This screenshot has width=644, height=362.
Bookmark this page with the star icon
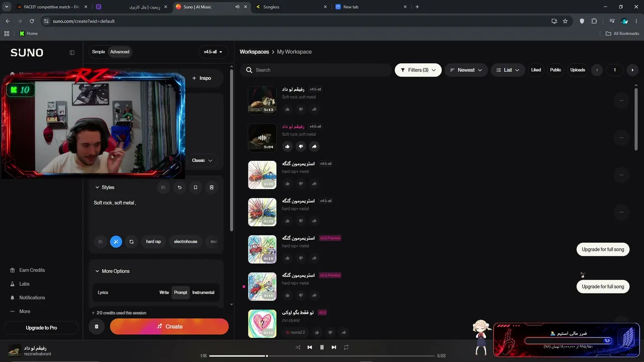(565, 21)
